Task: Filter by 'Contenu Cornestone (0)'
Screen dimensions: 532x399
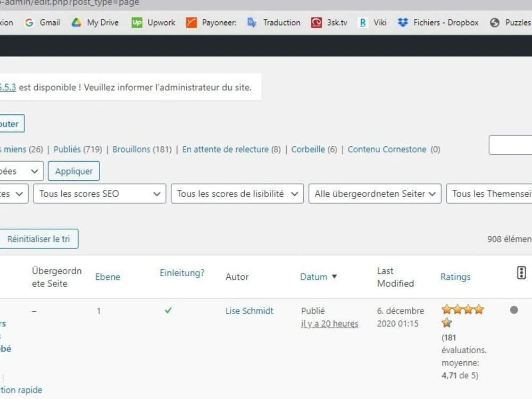Action: tap(394, 149)
